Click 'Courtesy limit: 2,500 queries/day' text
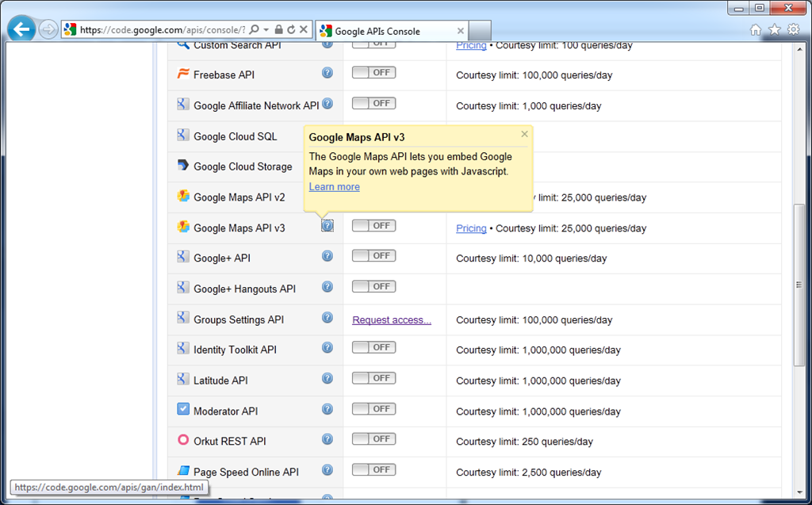 tap(528, 472)
